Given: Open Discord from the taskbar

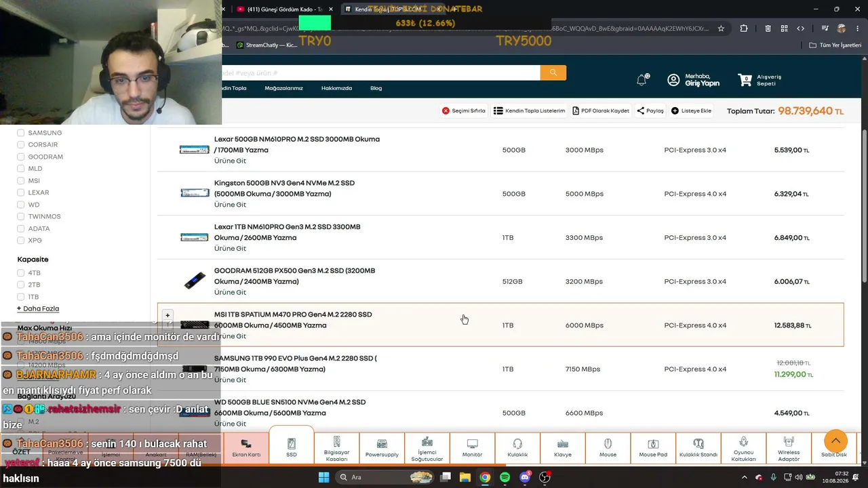Looking at the screenshot, I should pyautogui.click(x=525, y=477).
